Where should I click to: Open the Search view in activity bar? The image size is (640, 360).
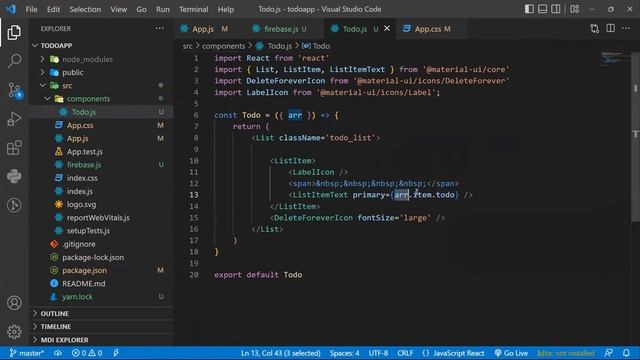click(x=14, y=61)
